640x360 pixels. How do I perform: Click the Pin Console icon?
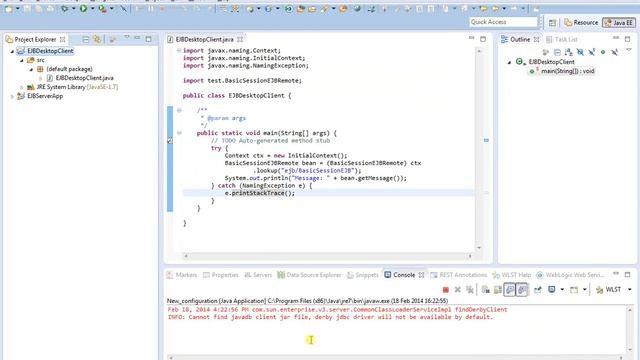[x=538, y=290]
